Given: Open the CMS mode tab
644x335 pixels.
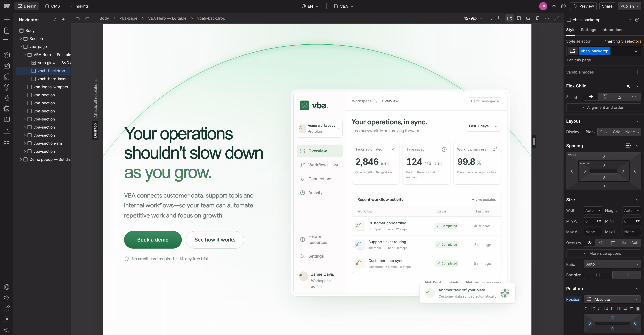Looking at the screenshot, I should 52,6.
